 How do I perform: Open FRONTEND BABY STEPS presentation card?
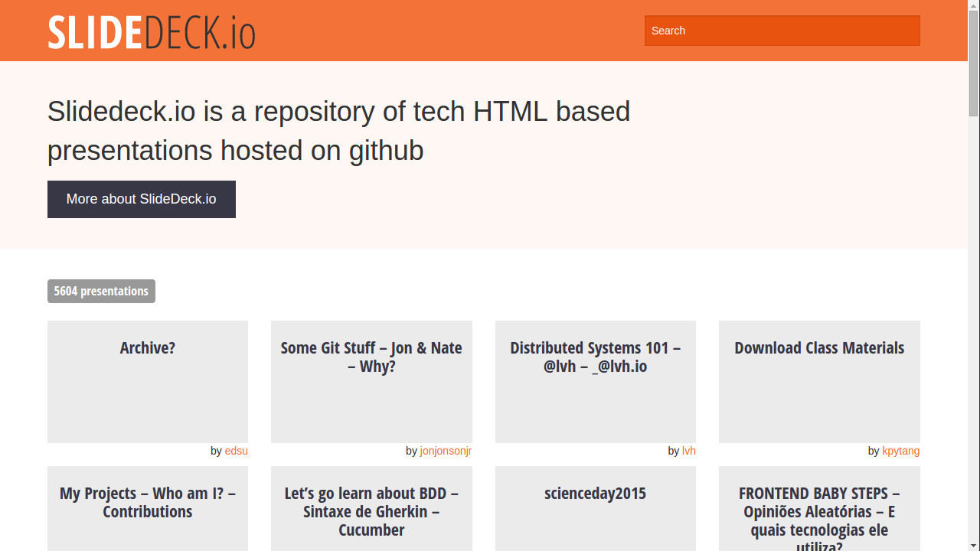(819, 508)
